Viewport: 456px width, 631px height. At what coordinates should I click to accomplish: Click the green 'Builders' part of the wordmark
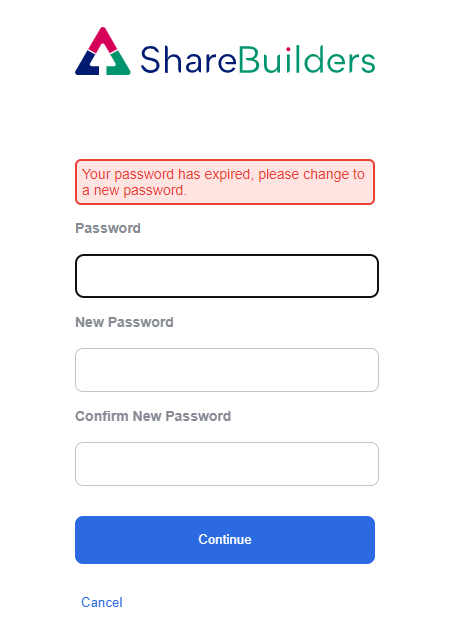tap(307, 59)
